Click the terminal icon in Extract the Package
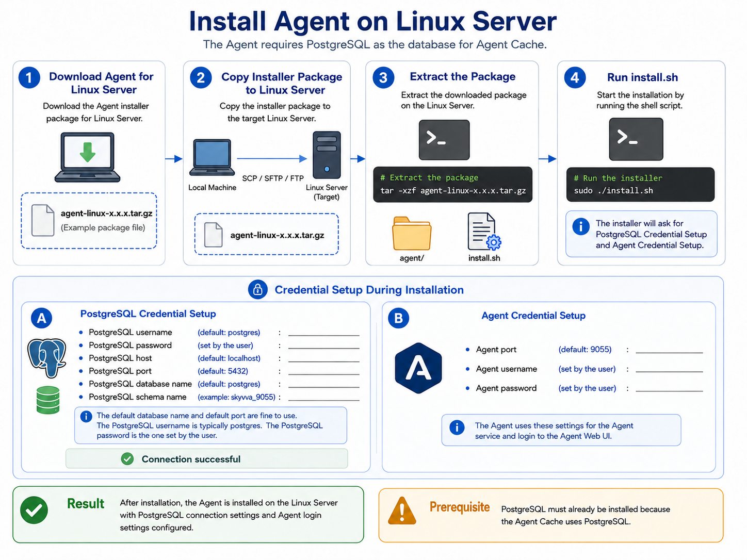The width and height of the screenshot is (747, 560). point(444,140)
